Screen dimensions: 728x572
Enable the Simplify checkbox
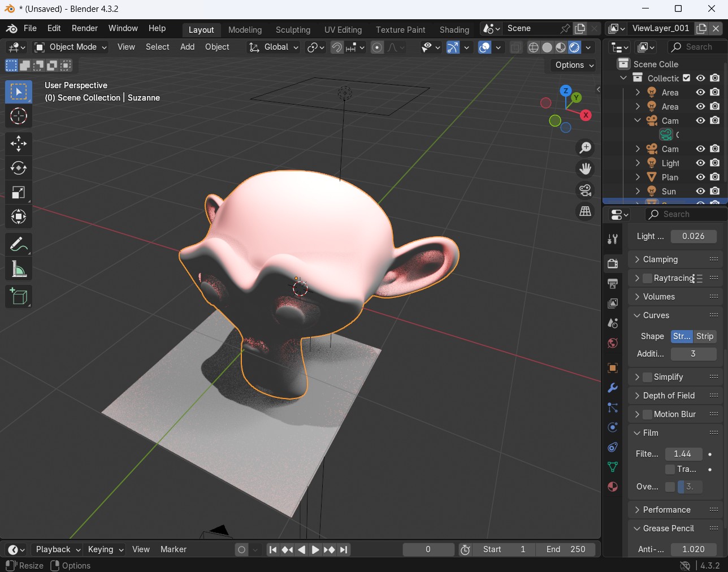tap(647, 377)
